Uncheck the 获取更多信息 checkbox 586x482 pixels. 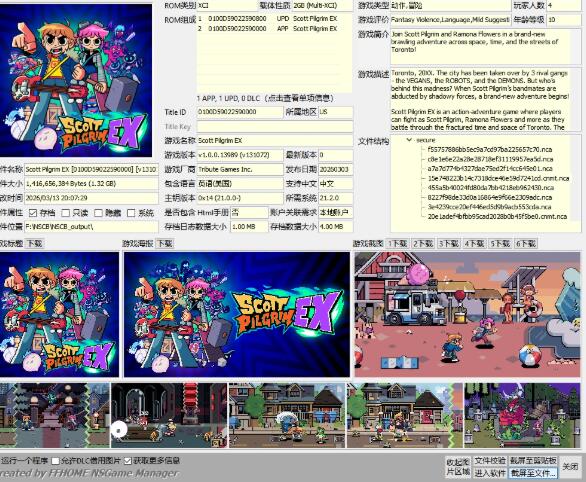(128, 461)
